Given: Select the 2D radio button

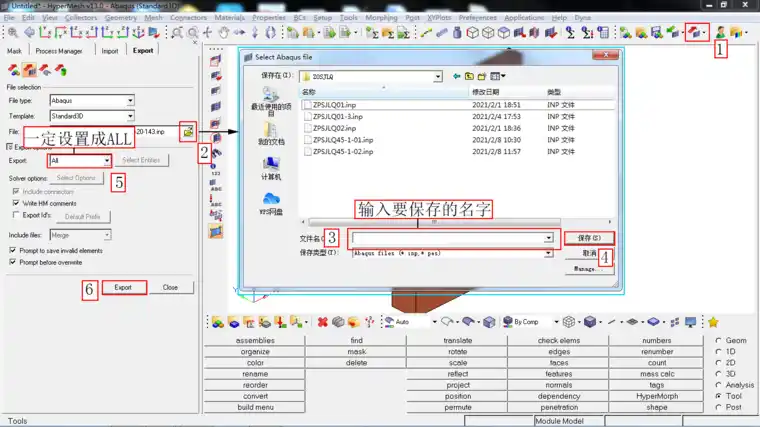Looking at the screenshot, I should pyautogui.click(x=718, y=363).
